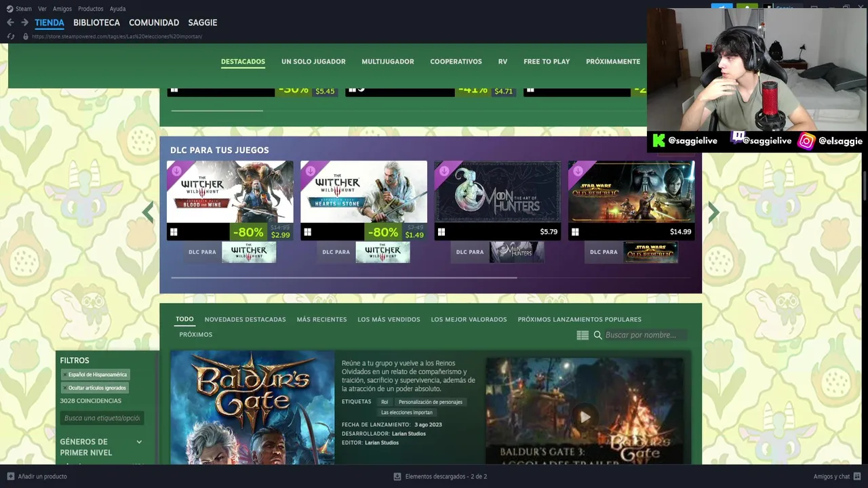
Task: Remove the Ocultar artículos ignorados filter
Action: click(x=65, y=388)
